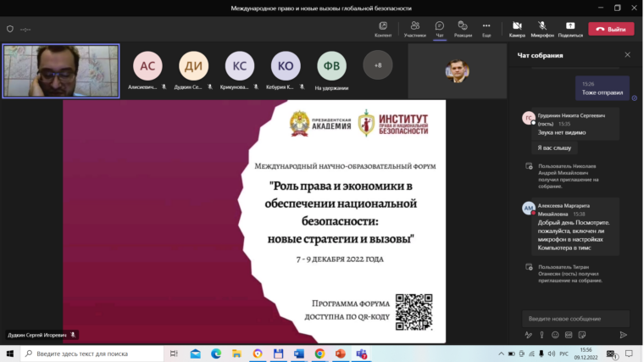Unmute the Микрофон microphone
The height and width of the screenshot is (362, 644).
[x=542, y=29]
